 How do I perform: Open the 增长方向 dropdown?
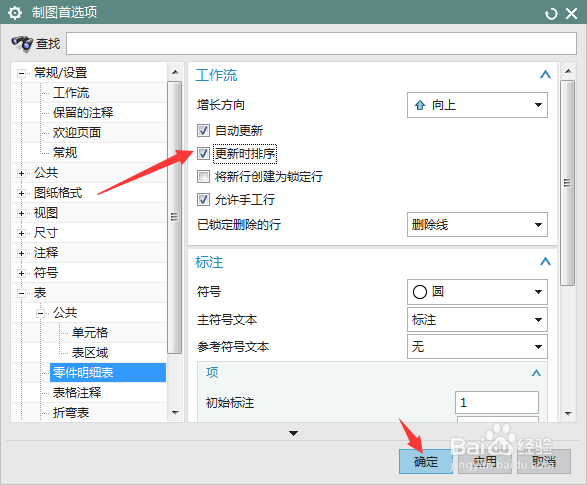tap(477, 105)
